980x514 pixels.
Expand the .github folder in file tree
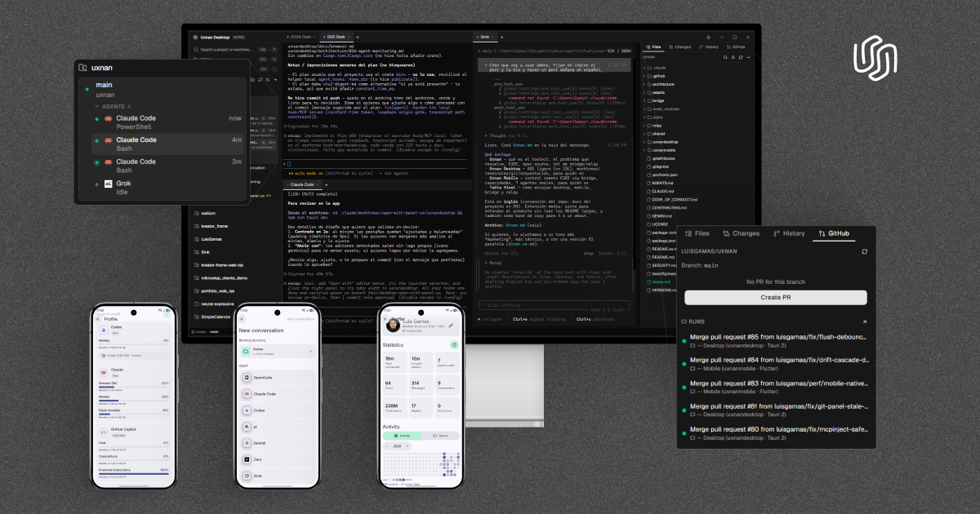tap(644, 76)
